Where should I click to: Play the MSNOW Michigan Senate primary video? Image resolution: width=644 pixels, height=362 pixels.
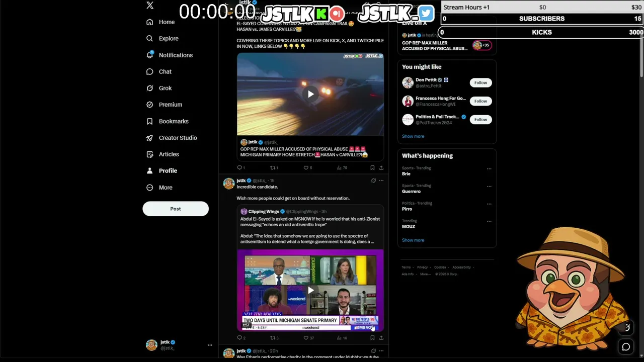click(310, 291)
